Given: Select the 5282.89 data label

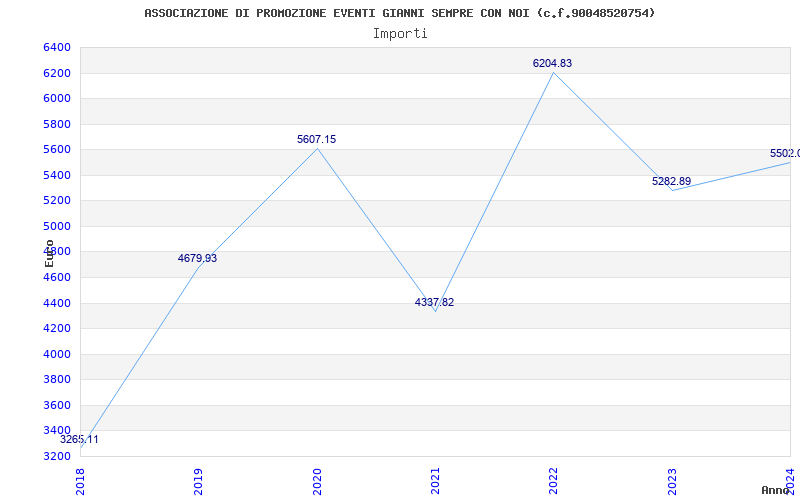Looking at the screenshot, I should pos(671,181).
